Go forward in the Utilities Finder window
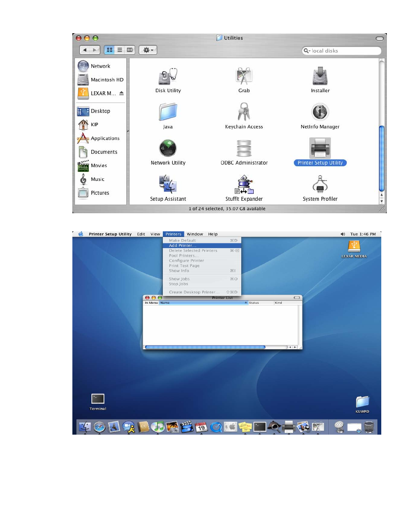Viewport: 411px width, 532px height. coord(95,50)
